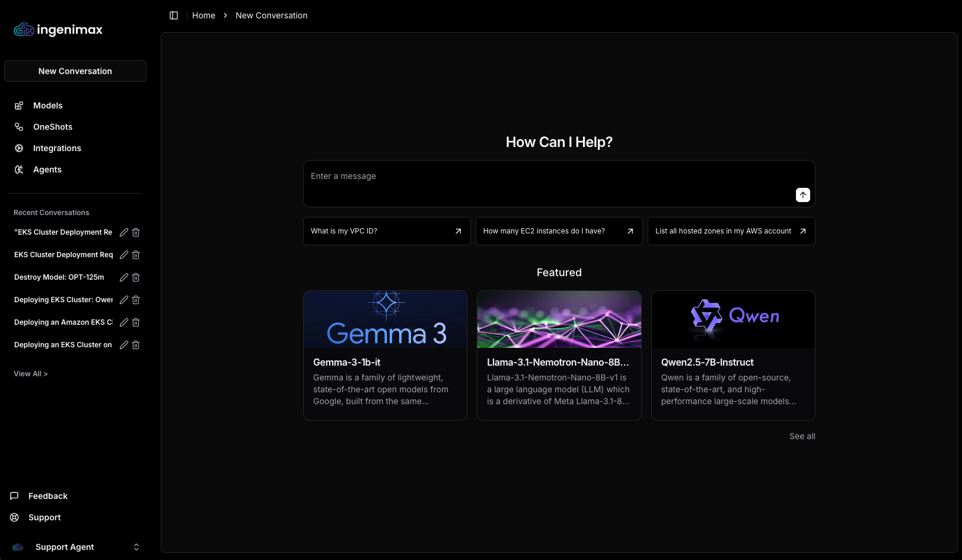962x560 pixels.
Task: View All recent conversations
Action: pyautogui.click(x=31, y=374)
